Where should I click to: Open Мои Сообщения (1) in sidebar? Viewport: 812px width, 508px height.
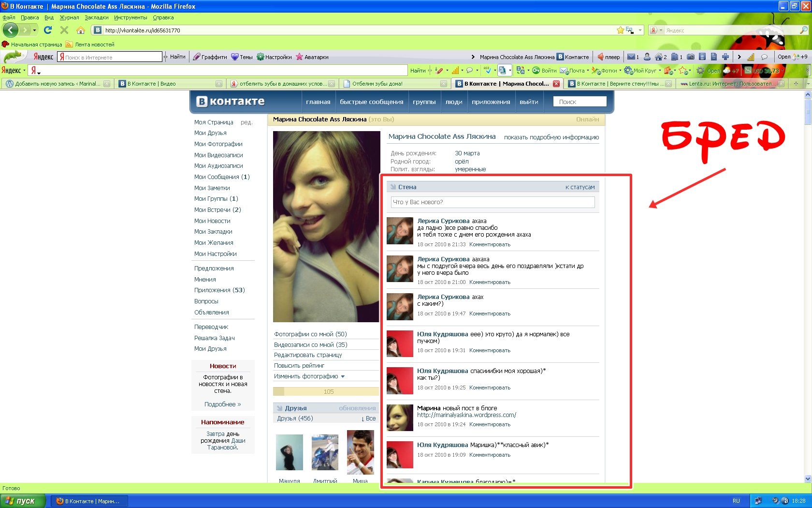pos(222,177)
